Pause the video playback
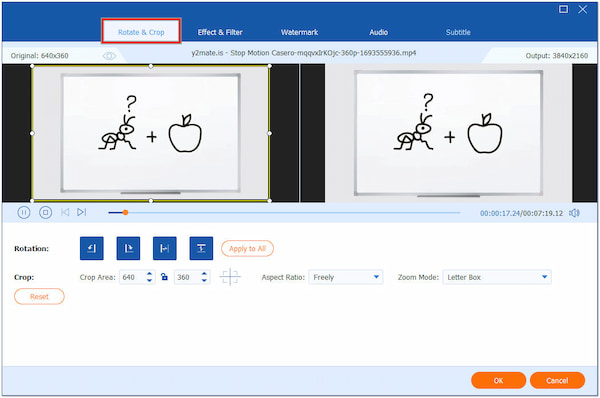The width and height of the screenshot is (600, 398). point(24,212)
